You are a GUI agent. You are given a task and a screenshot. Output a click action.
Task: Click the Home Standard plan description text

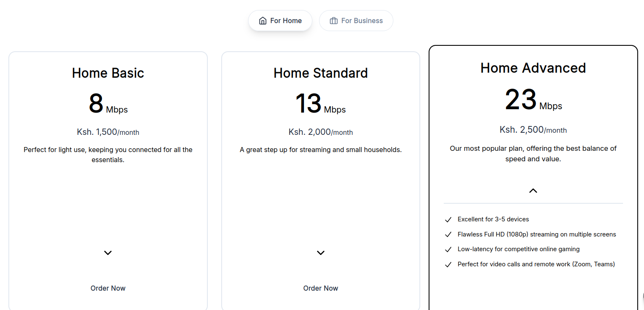coord(320,150)
